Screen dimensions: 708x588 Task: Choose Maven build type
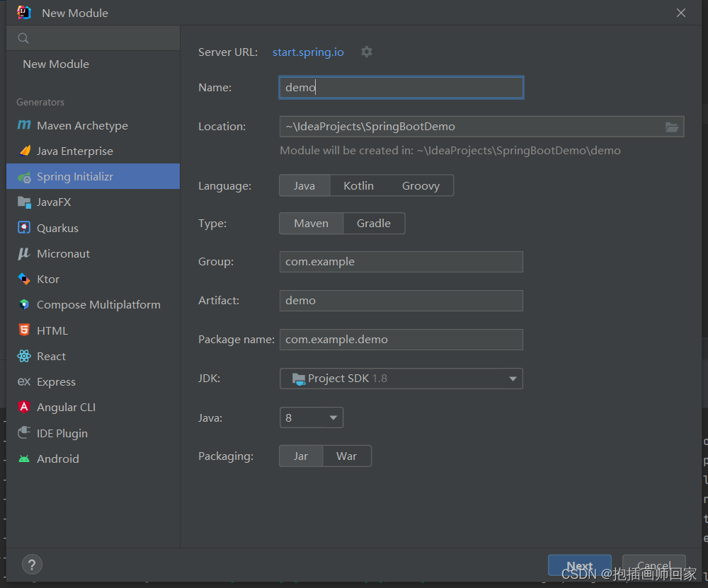[311, 224]
